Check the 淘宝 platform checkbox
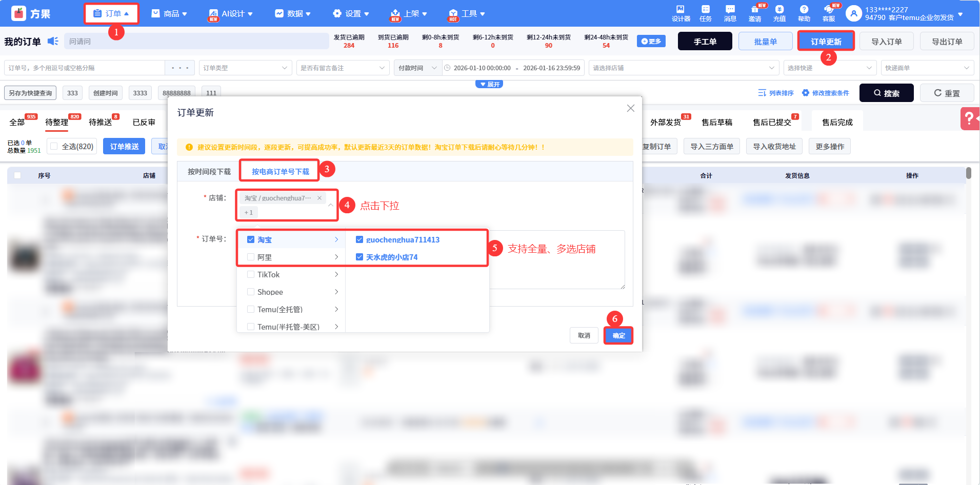 pyautogui.click(x=251, y=239)
